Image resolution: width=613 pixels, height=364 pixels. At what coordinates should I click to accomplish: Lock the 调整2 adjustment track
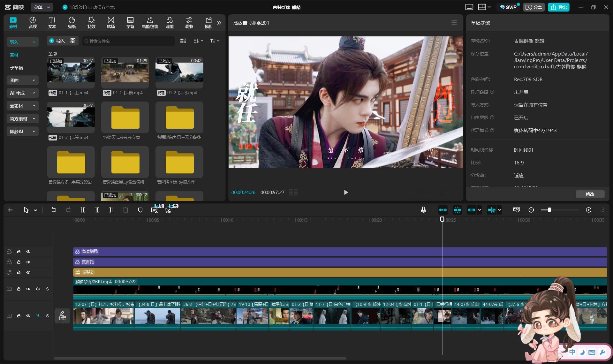[19, 272]
